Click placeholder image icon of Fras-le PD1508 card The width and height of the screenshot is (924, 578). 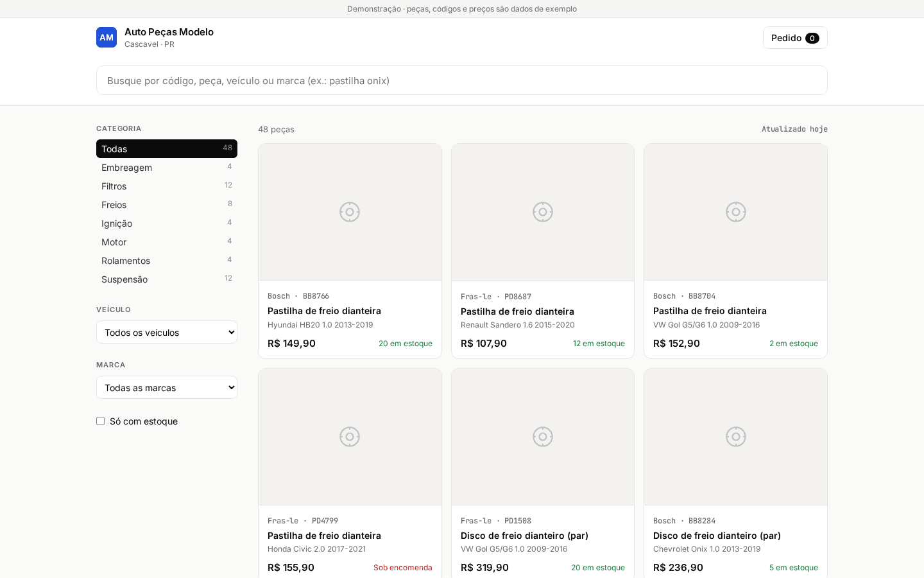coord(543,437)
